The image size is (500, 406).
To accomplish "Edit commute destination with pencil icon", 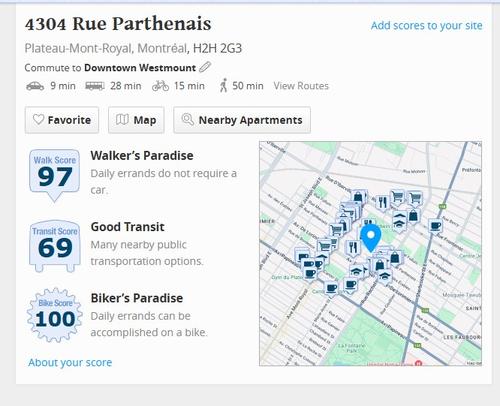I will [x=205, y=67].
